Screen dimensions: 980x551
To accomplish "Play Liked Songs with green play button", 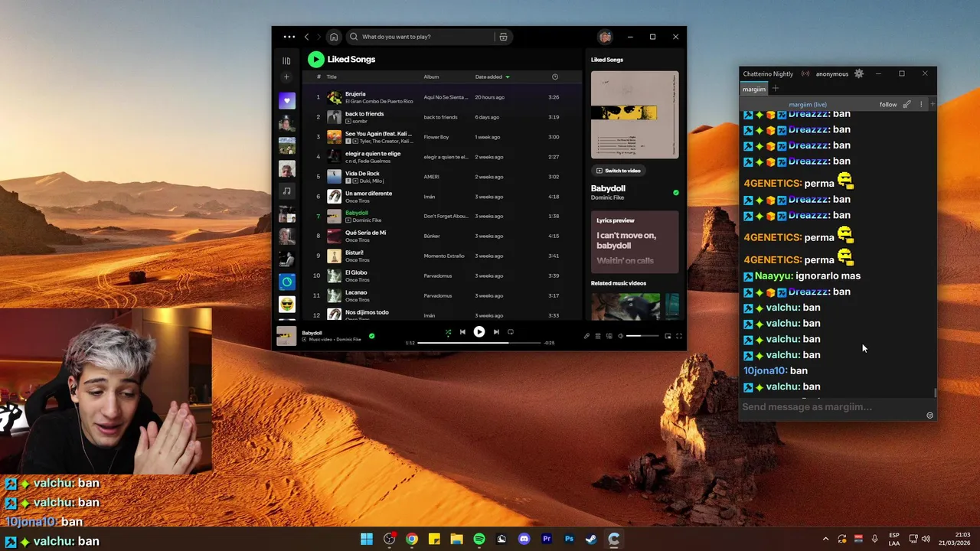I will 315,59.
